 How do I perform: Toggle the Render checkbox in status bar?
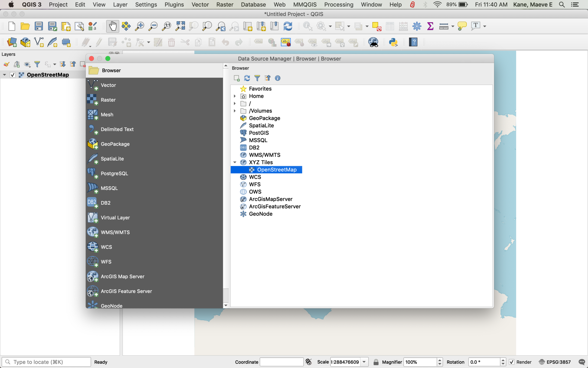point(512,362)
